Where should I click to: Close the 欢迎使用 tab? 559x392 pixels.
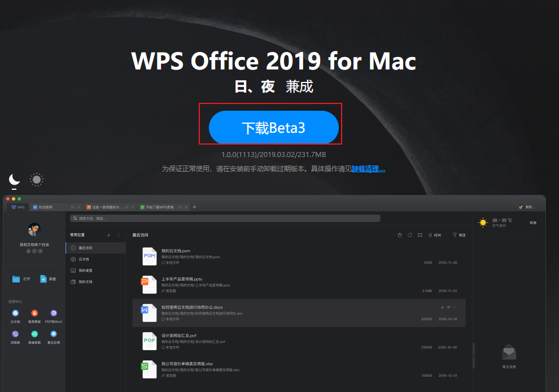[x=79, y=207]
